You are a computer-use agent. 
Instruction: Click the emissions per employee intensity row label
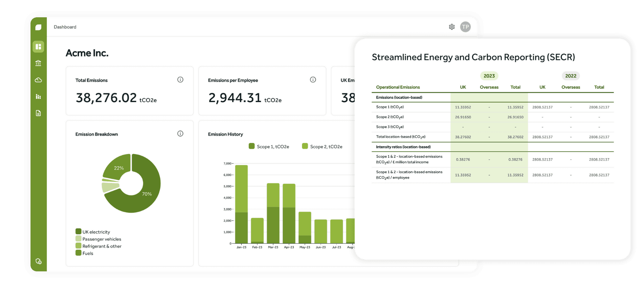(x=409, y=175)
